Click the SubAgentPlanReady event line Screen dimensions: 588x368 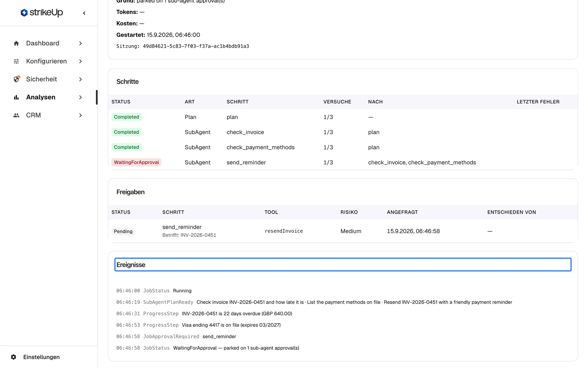click(x=314, y=302)
